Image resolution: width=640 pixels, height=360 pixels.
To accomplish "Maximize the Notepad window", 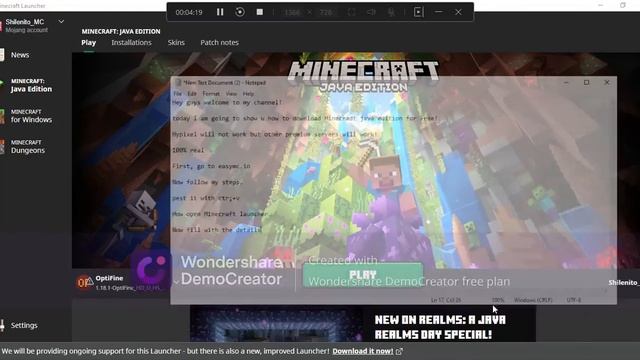I will click(587, 82).
